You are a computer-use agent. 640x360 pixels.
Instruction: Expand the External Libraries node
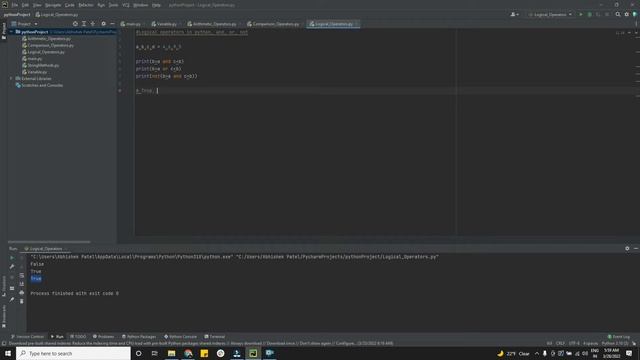11,78
